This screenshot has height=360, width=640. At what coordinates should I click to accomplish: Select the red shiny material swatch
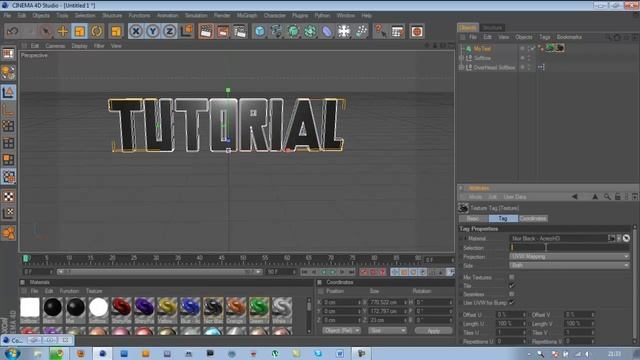pyautogui.click(x=121, y=308)
